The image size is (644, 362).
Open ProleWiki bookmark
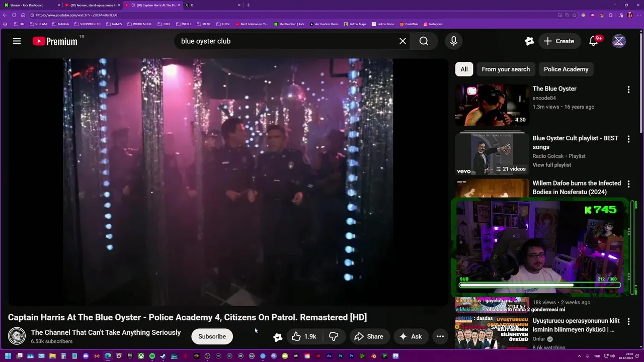[409, 24]
